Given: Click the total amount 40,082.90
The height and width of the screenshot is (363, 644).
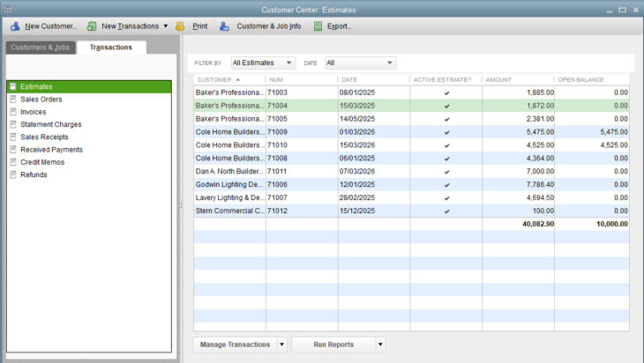Looking at the screenshot, I should (x=538, y=224).
